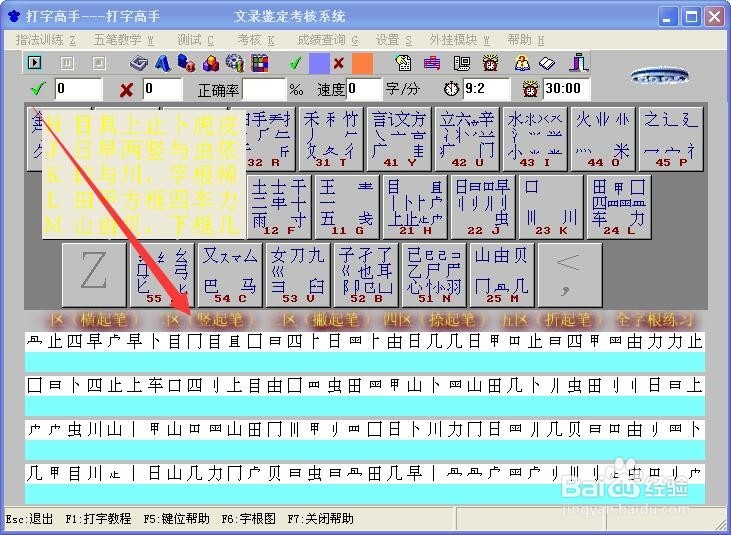Click the blue cylinders with red ball icon

tap(186, 63)
